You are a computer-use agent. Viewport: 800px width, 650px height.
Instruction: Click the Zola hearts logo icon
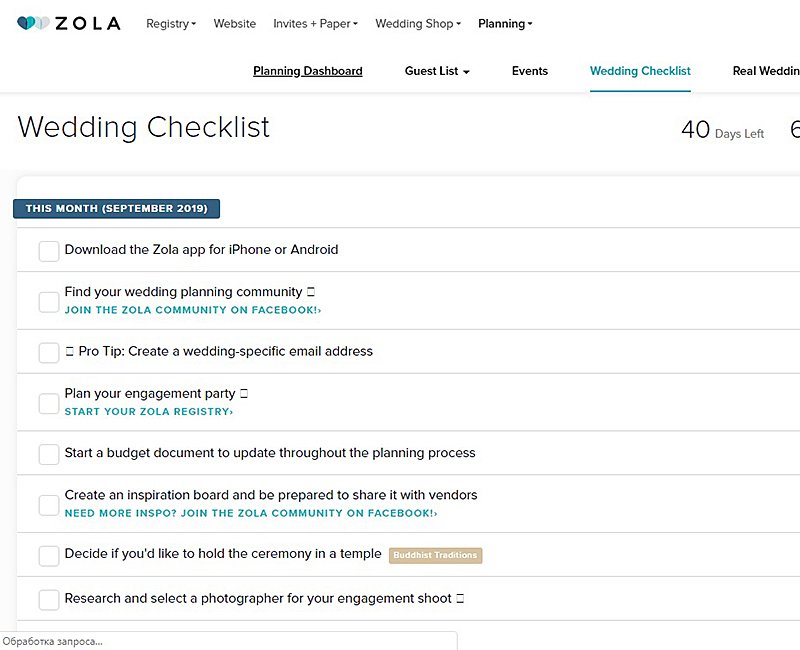tap(33, 23)
